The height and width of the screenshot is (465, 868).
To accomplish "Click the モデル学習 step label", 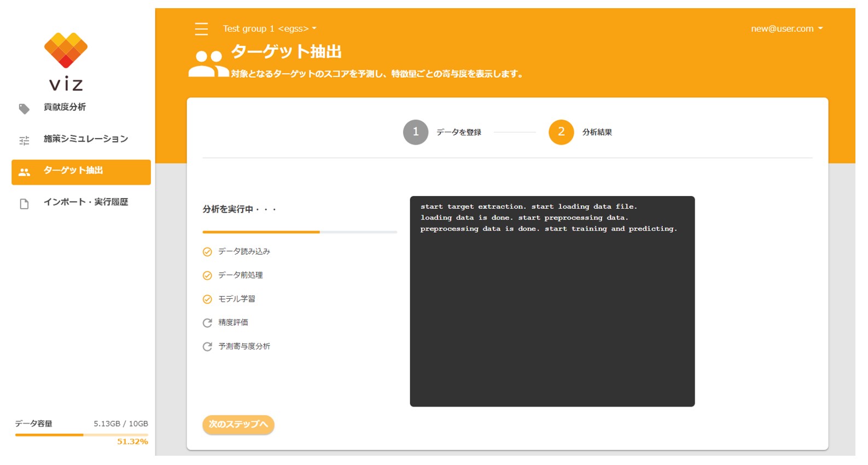I will click(x=237, y=299).
